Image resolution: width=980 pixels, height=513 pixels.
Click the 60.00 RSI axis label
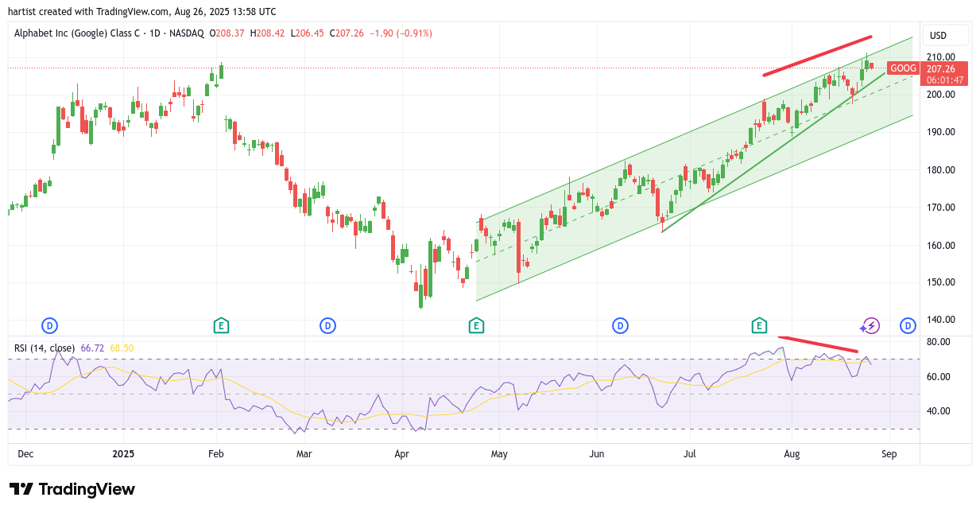[939, 376]
